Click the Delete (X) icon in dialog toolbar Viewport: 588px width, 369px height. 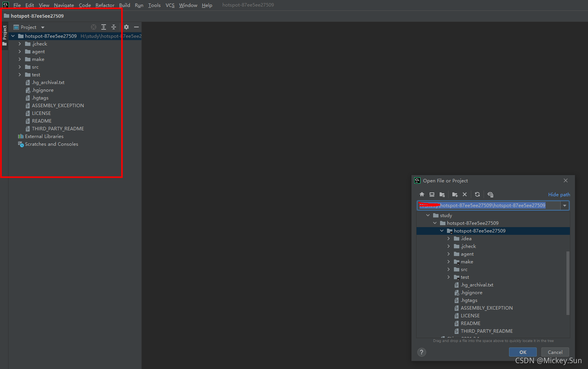click(465, 195)
